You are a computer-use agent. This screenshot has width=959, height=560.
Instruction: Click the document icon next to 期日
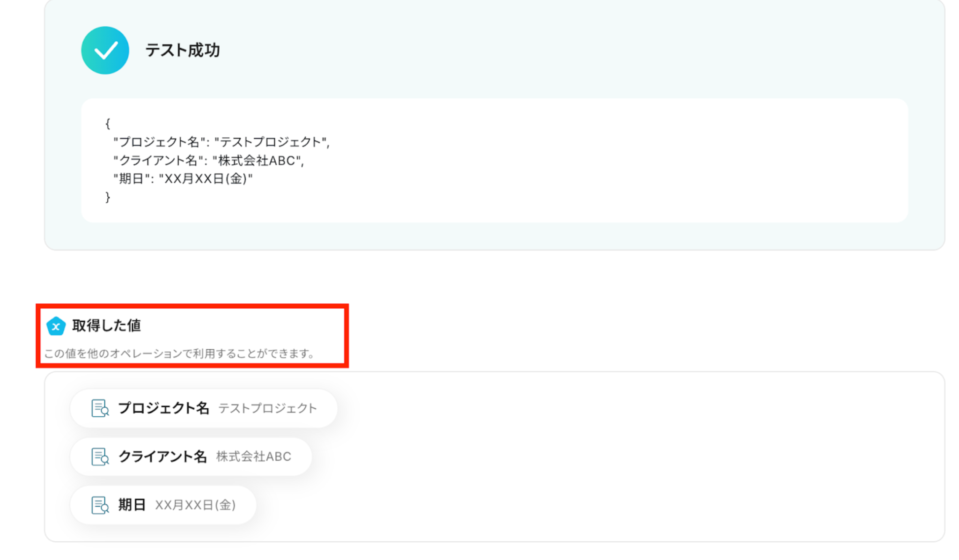pos(100,505)
